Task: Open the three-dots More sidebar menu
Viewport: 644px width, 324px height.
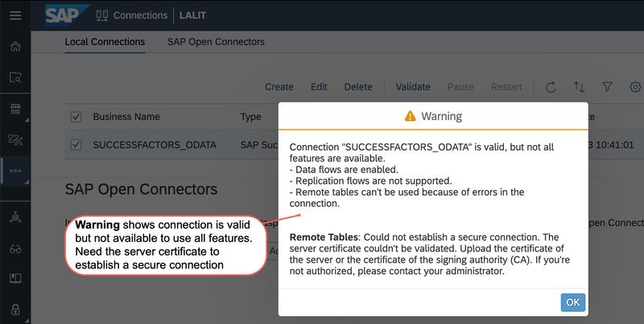Action: pos(15,171)
